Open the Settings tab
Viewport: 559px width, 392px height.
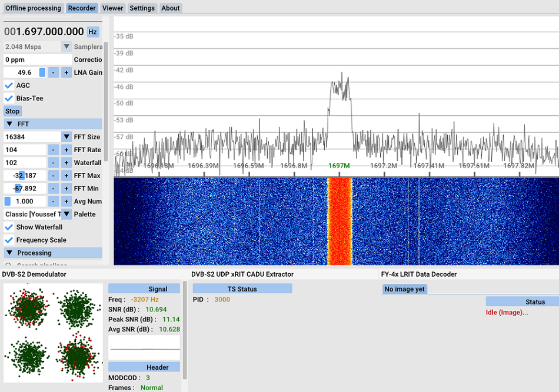click(142, 8)
